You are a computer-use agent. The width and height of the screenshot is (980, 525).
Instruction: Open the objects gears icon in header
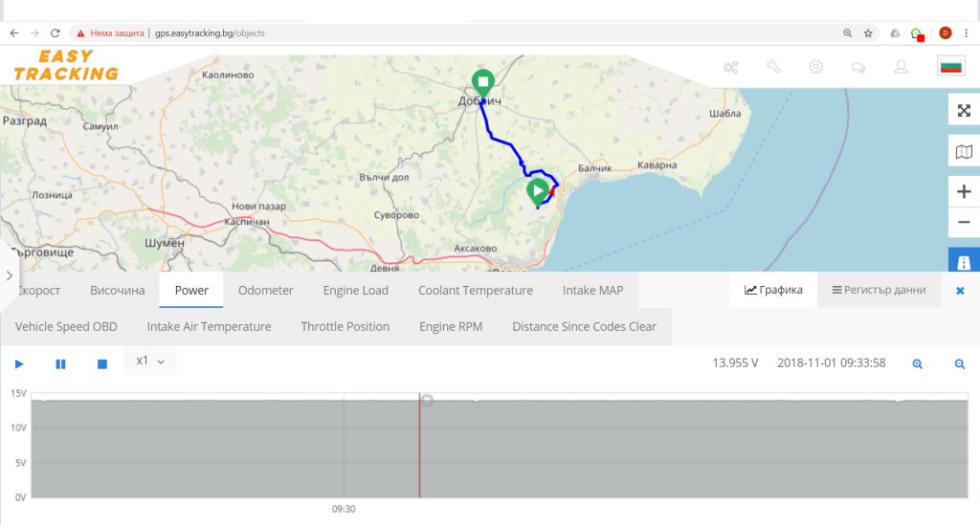coord(730,67)
